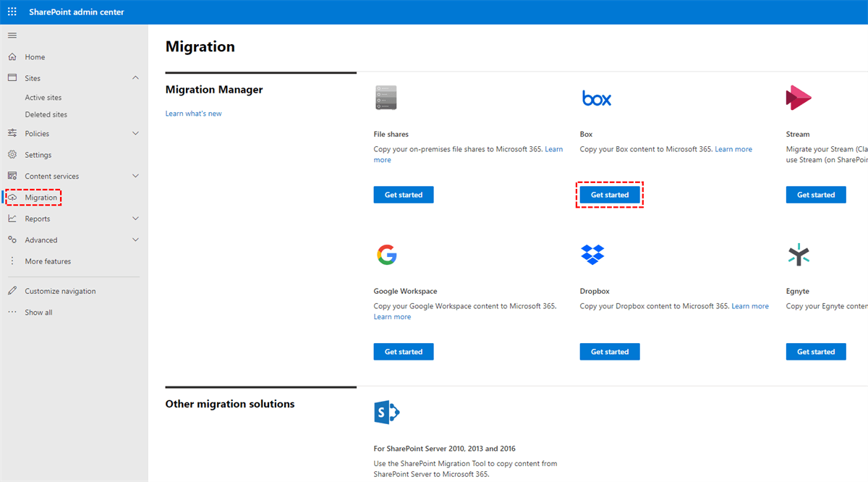The height and width of the screenshot is (482, 868).
Task: Click the Box logo icon
Action: (x=596, y=98)
